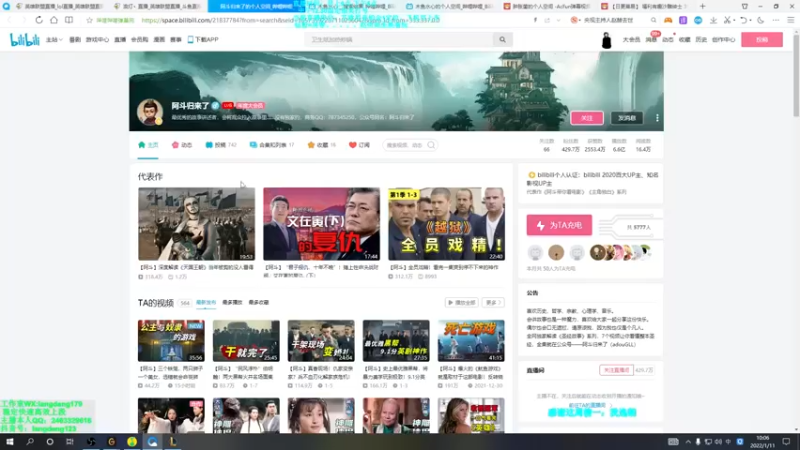Viewport: 800px width, 450px height.
Task: Click the browser reading-mode book icon
Action: (69, 20)
